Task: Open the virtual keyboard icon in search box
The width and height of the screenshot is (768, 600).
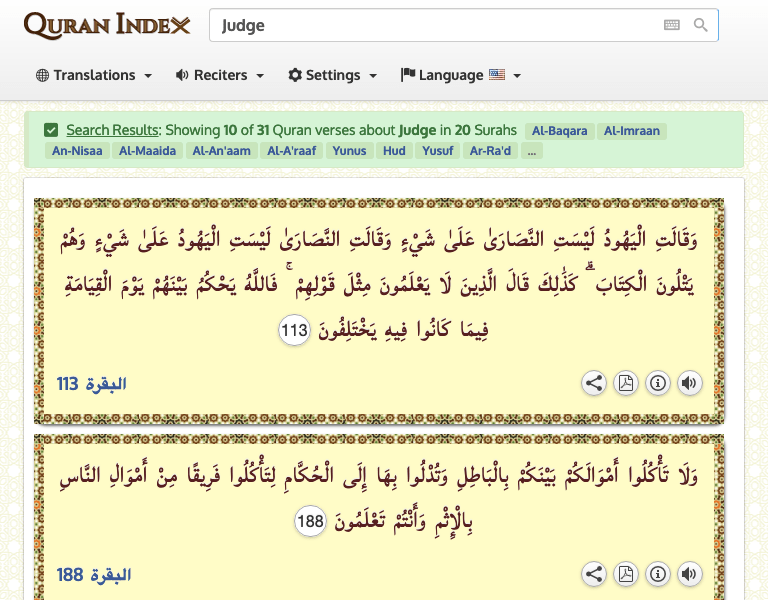Action: [x=672, y=25]
